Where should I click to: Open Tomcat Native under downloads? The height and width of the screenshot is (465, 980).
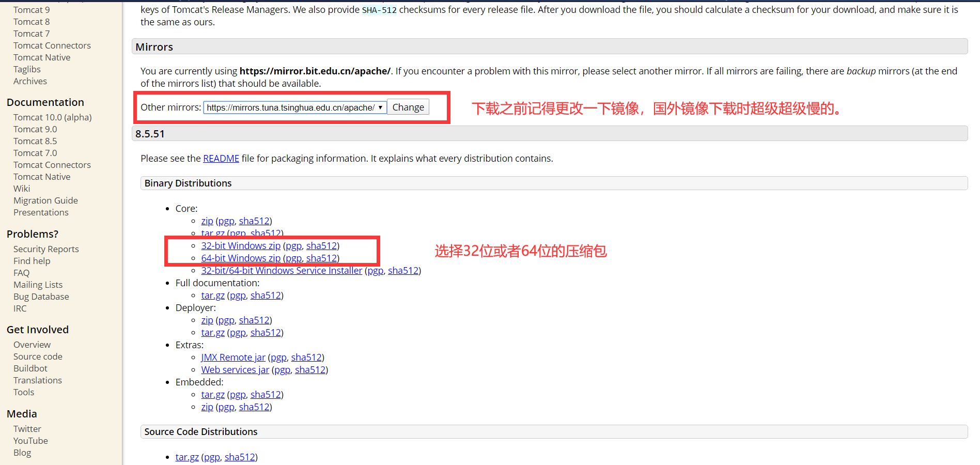click(x=42, y=57)
